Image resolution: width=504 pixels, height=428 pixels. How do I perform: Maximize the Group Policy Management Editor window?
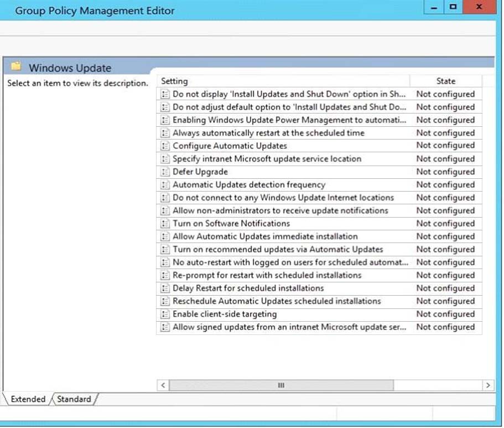(x=453, y=7)
